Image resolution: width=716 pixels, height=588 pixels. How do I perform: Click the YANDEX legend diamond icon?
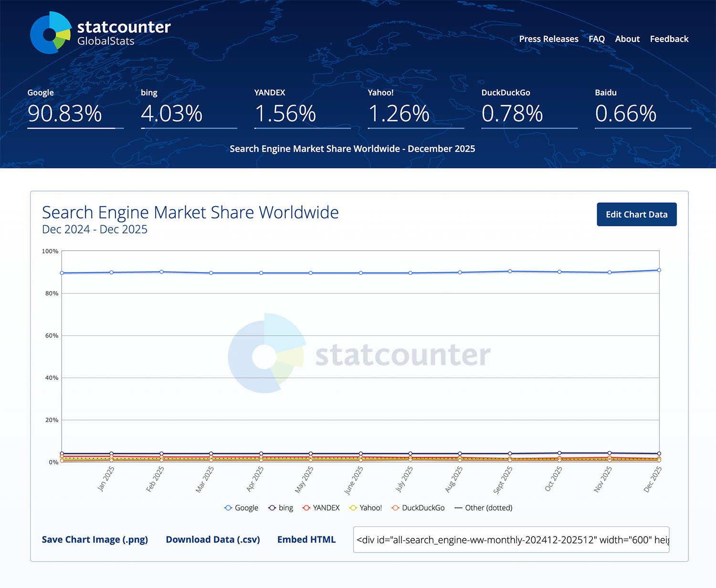tap(306, 507)
